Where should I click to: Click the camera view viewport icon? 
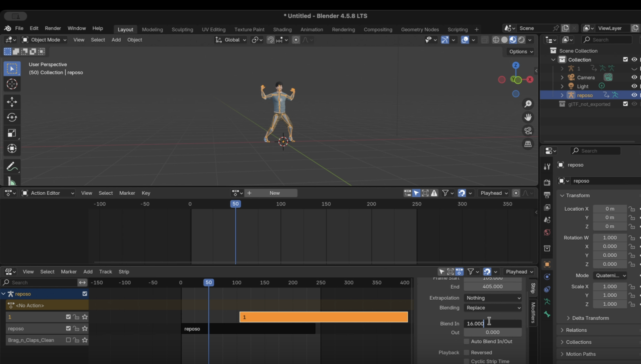[528, 131]
